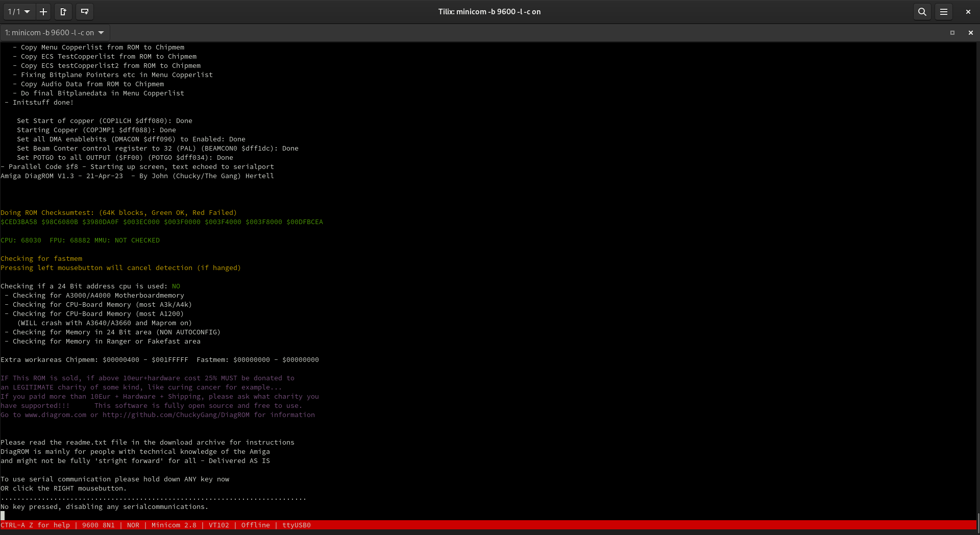Click the 'Extra workareas Chipmem' line
The height and width of the screenshot is (535, 980).
[x=160, y=359]
